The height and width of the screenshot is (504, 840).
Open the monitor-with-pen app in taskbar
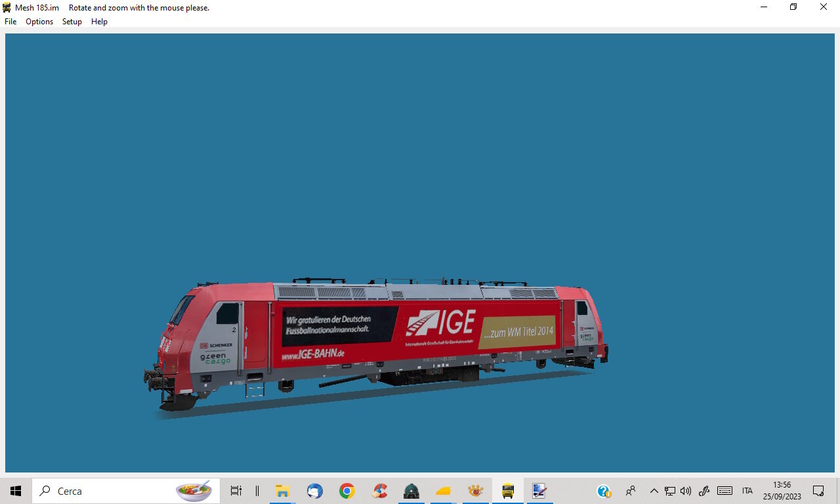[539, 491]
